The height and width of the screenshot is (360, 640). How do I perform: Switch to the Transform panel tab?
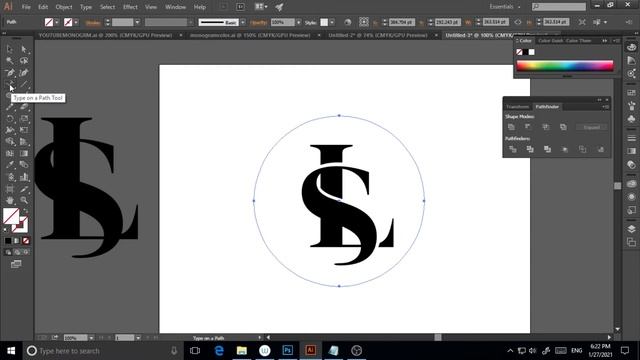pos(518,107)
